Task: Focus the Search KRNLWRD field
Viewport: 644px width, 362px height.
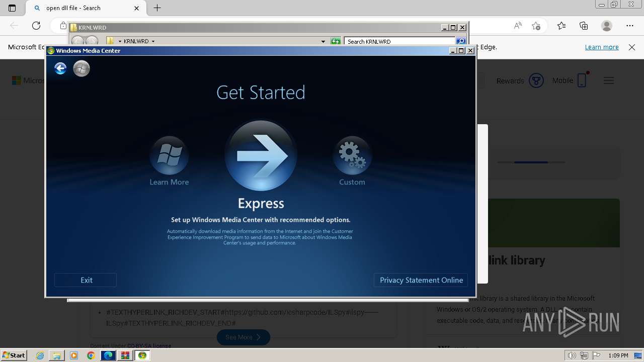Action: (x=400, y=41)
